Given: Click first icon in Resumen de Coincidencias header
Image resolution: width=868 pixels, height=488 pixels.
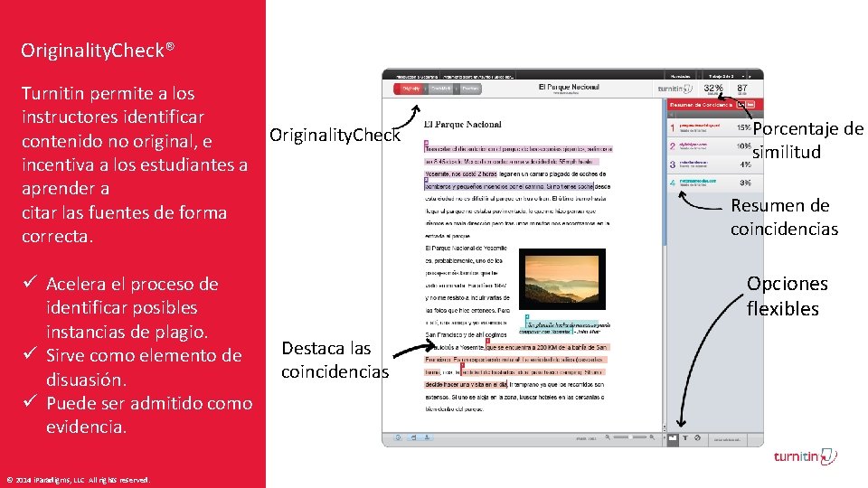Looking at the screenshot, I should 741,105.
